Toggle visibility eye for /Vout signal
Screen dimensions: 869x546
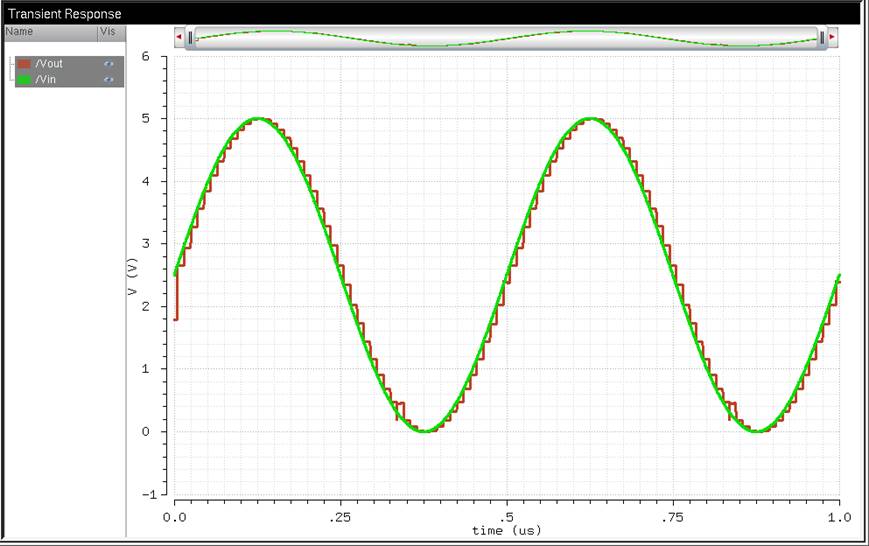coord(109,64)
